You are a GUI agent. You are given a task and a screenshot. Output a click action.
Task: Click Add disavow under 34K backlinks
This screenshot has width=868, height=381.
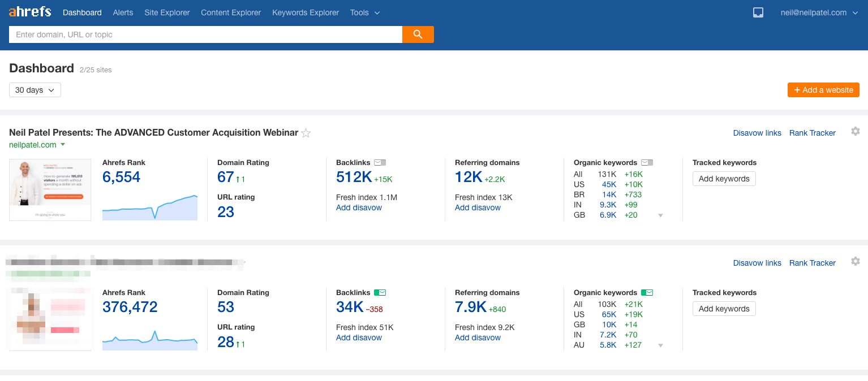click(x=359, y=337)
